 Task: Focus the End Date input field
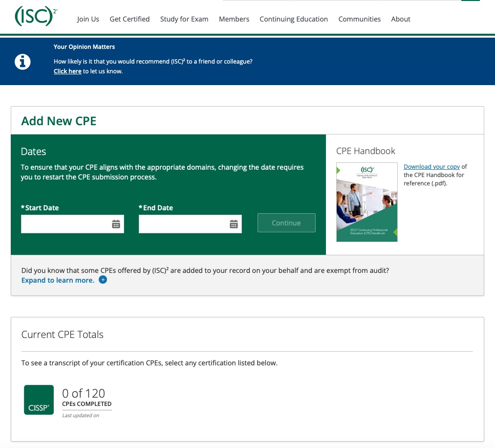click(190, 224)
